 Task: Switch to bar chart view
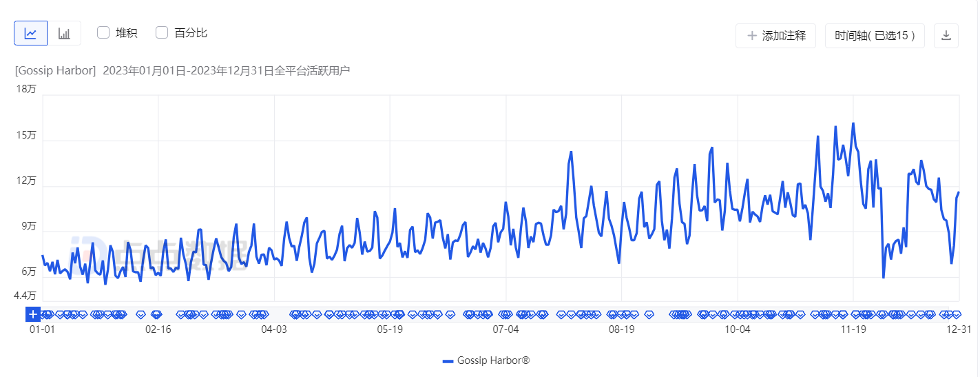pos(64,33)
